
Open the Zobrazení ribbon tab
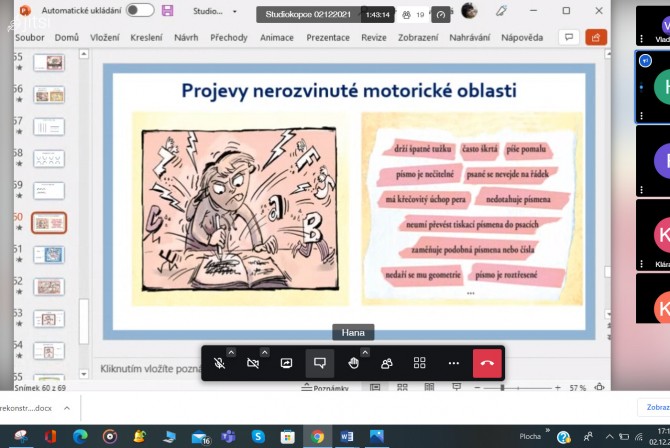pyautogui.click(x=418, y=38)
